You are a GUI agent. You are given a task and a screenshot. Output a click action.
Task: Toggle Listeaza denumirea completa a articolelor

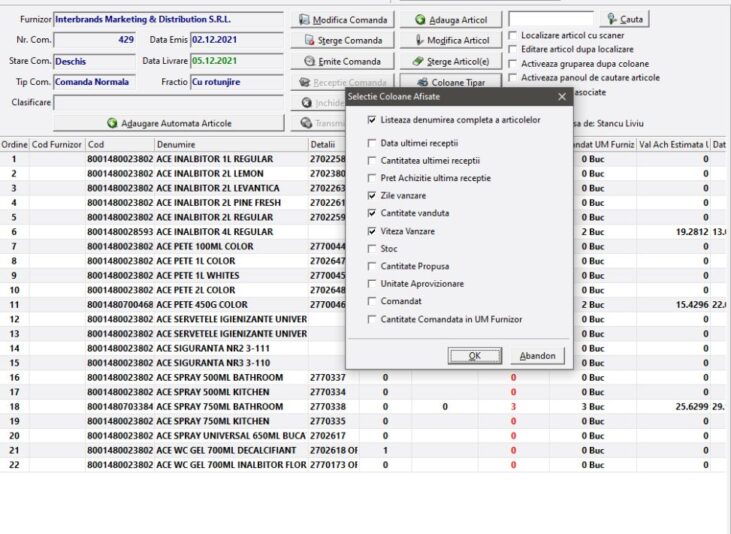373,120
